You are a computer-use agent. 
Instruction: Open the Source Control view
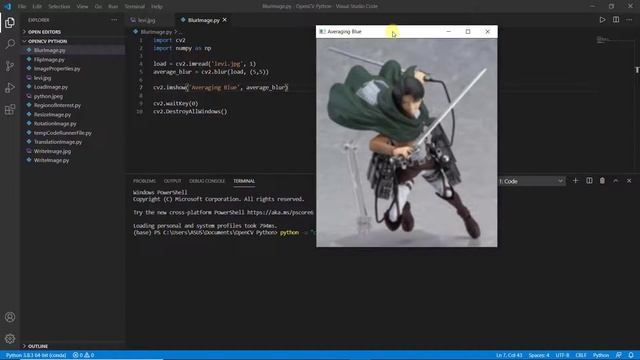pyautogui.click(x=10, y=66)
